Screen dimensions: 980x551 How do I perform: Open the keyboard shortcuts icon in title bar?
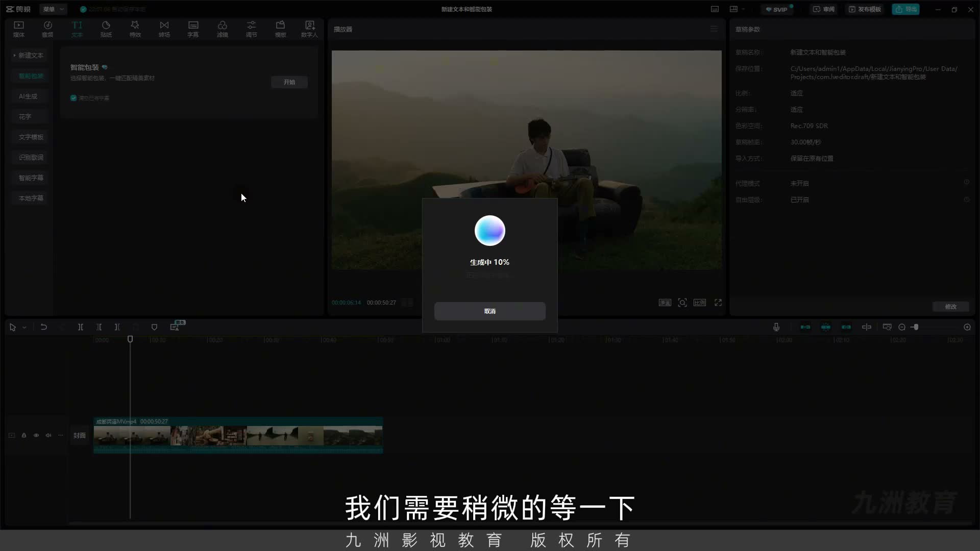click(x=715, y=9)
